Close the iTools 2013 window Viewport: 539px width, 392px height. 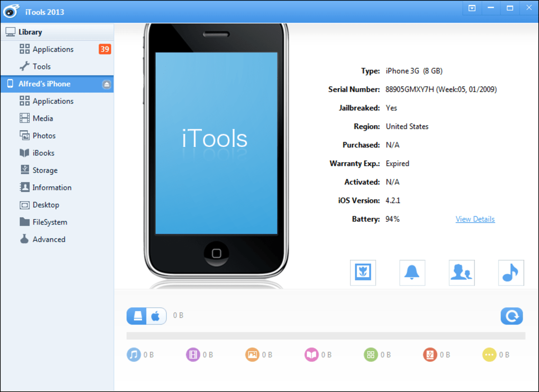pyautogui.click(x=529, y=8)
